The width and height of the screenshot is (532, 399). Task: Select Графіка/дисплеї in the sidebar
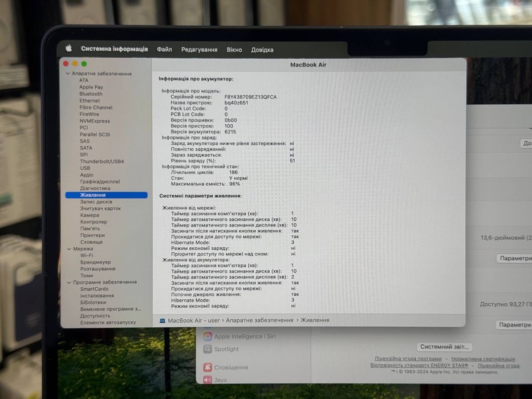pos(100,181)
